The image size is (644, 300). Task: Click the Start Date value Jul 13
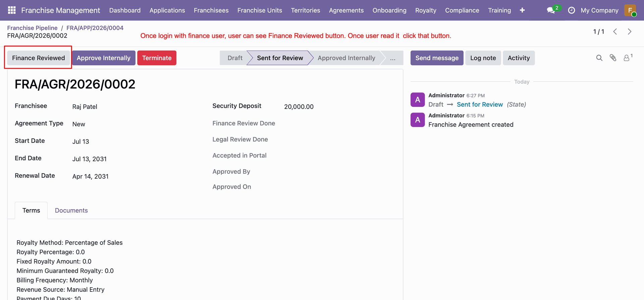(81, 141)
